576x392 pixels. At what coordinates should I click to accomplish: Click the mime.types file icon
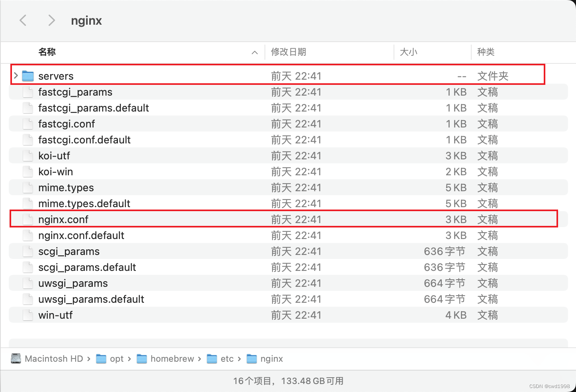(28, 188)
